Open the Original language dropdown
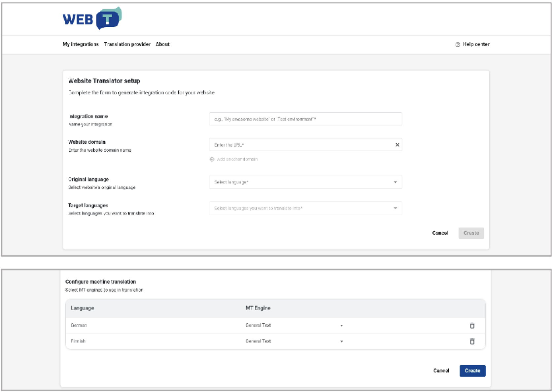The image size is (552, 392). (x=306, y=182)
